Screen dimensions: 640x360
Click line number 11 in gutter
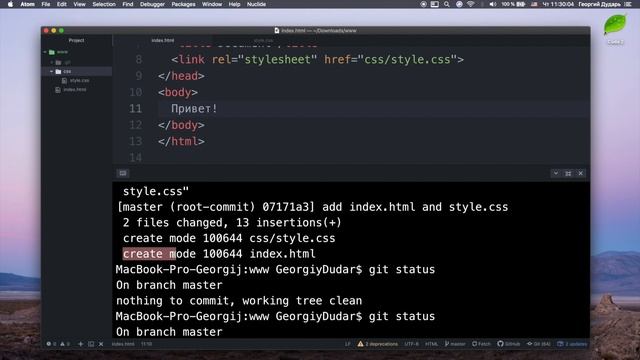pos(136,109)
